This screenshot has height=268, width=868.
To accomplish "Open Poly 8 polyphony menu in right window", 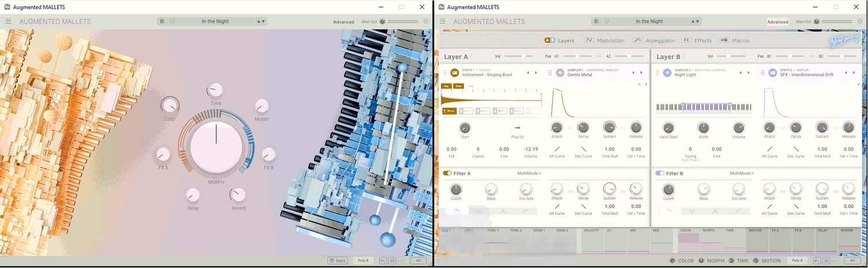I will coord(797,260).
